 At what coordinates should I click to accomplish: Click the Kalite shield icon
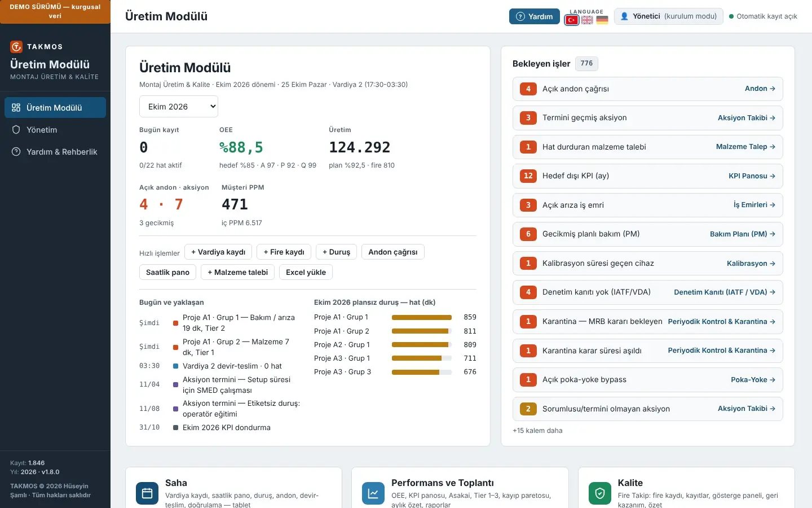click(600, 493)
